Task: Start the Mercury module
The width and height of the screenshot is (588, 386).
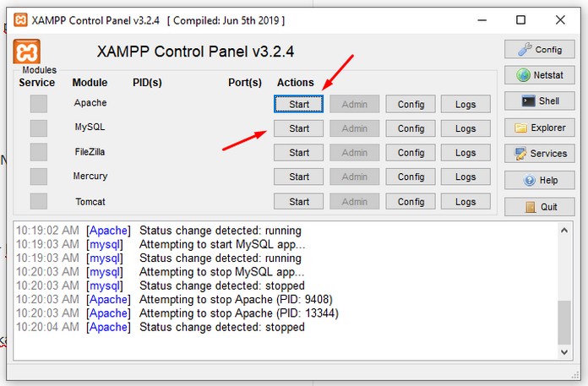Action: (x=298, y=177)
